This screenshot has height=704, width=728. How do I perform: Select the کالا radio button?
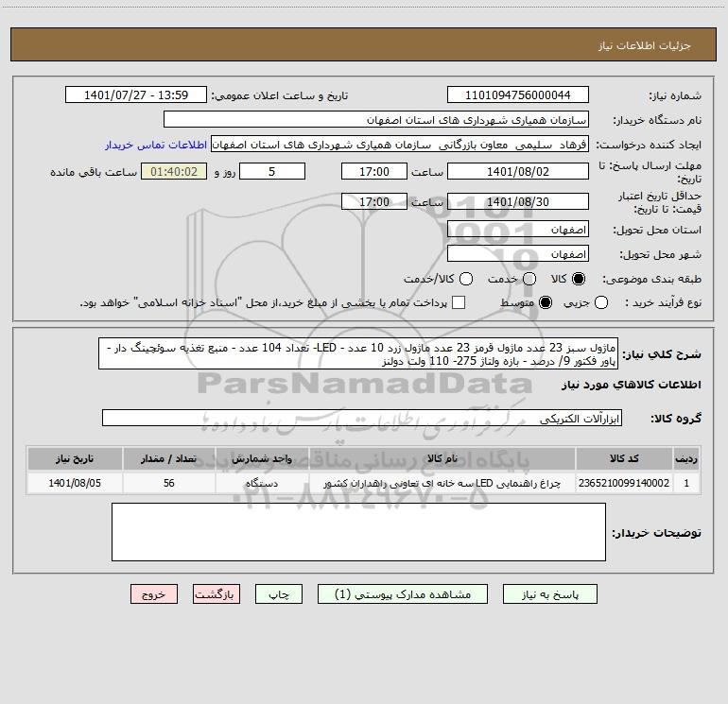[579, 279]
